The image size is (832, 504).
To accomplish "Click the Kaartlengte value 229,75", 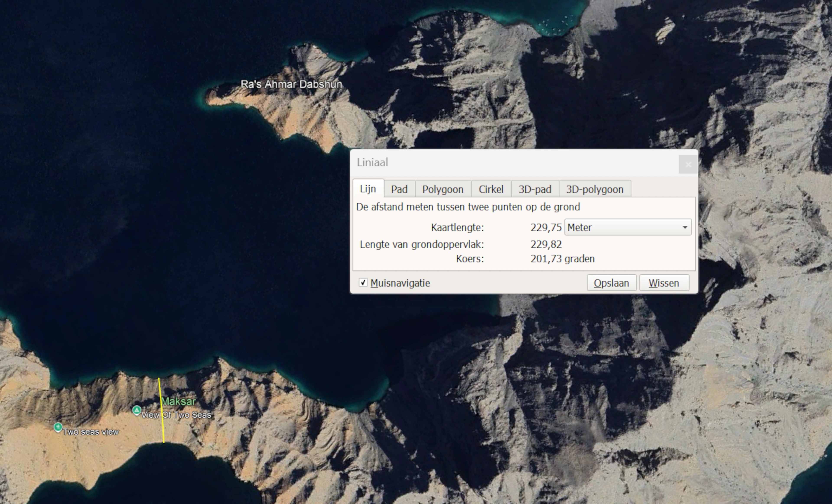I will 546,228.
